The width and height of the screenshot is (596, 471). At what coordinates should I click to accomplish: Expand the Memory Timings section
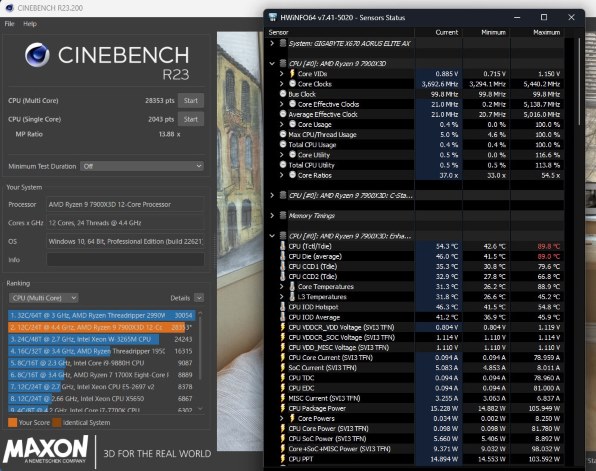tap(272, 216)
